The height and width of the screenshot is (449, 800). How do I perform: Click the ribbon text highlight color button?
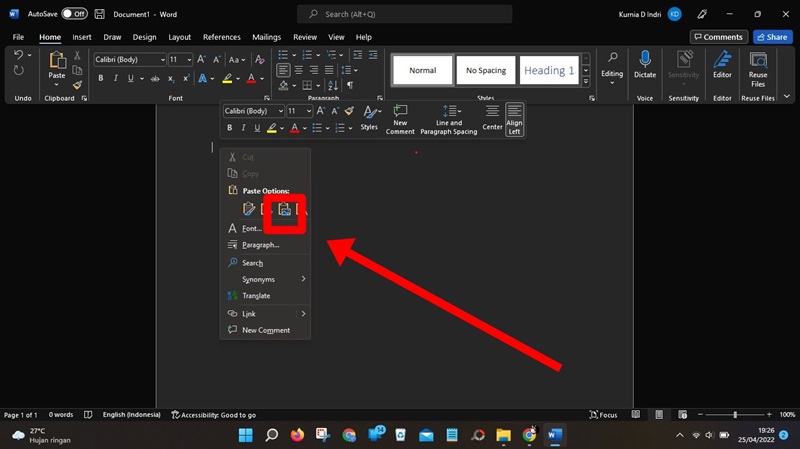[x=227, y=78]
